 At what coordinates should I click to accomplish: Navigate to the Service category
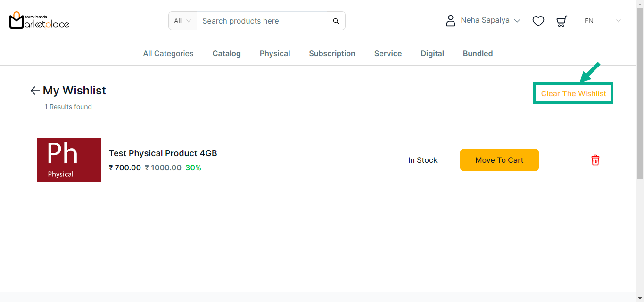(x=388, y=54)
